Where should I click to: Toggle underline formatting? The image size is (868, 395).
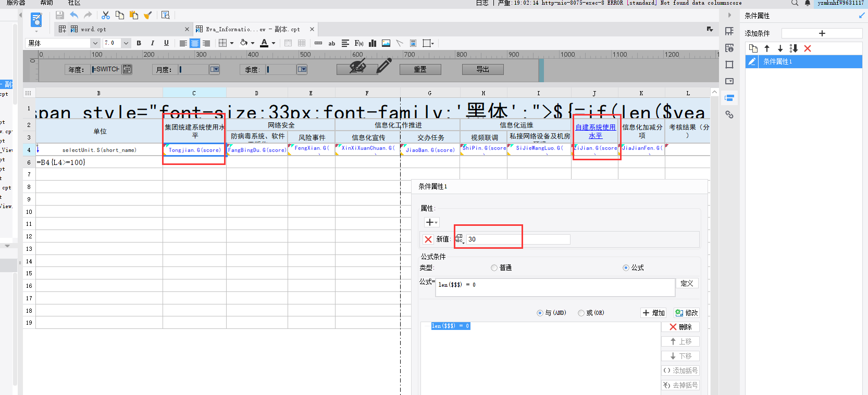[166, 43]
